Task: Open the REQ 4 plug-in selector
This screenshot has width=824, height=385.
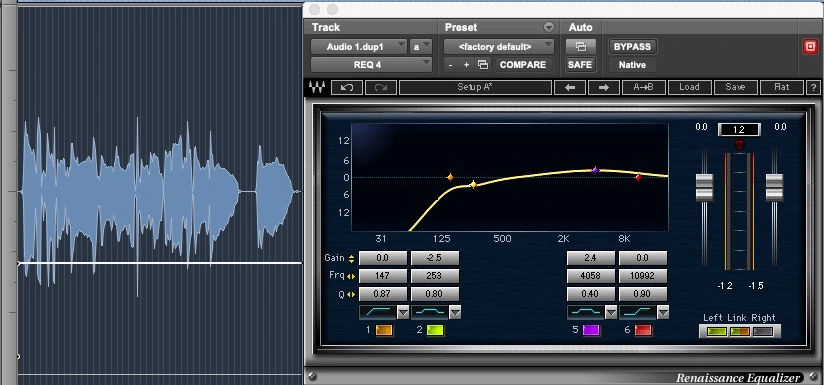Action: point(372,65)
